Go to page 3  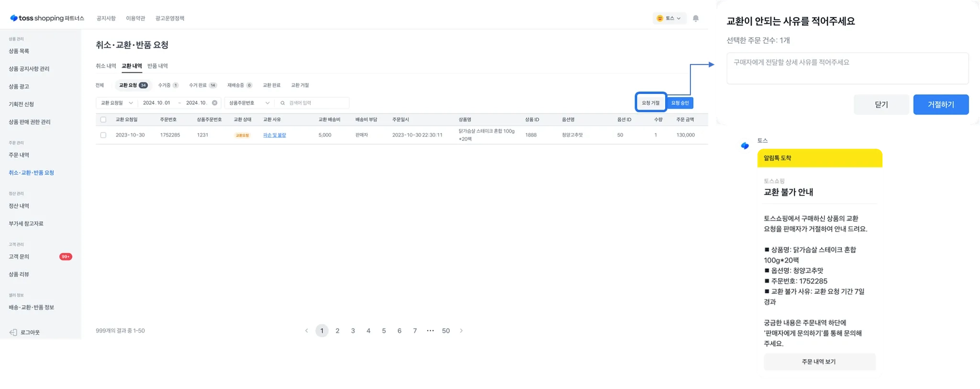353,331
